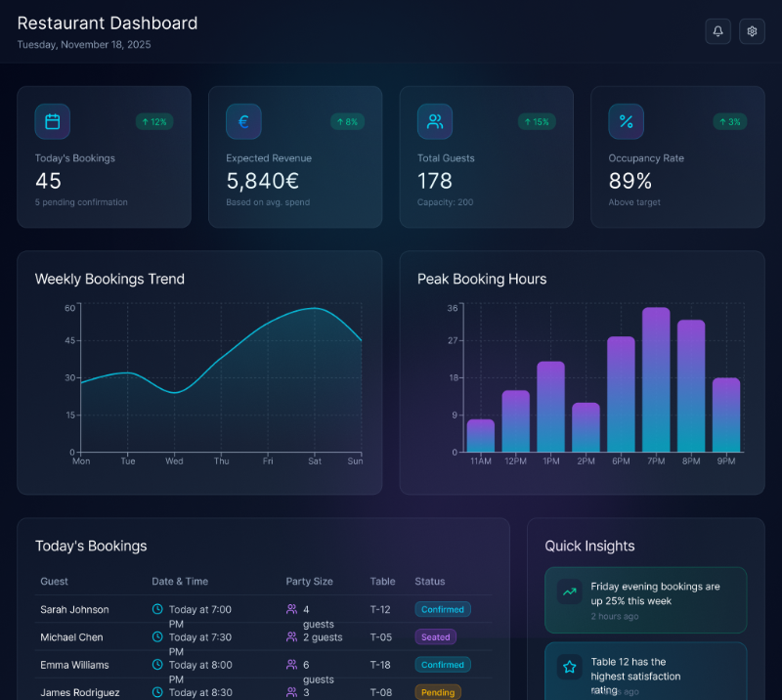Click the 15% growth badge on Total Guests
Screen dimensions: 782x700
click(537, 121)
